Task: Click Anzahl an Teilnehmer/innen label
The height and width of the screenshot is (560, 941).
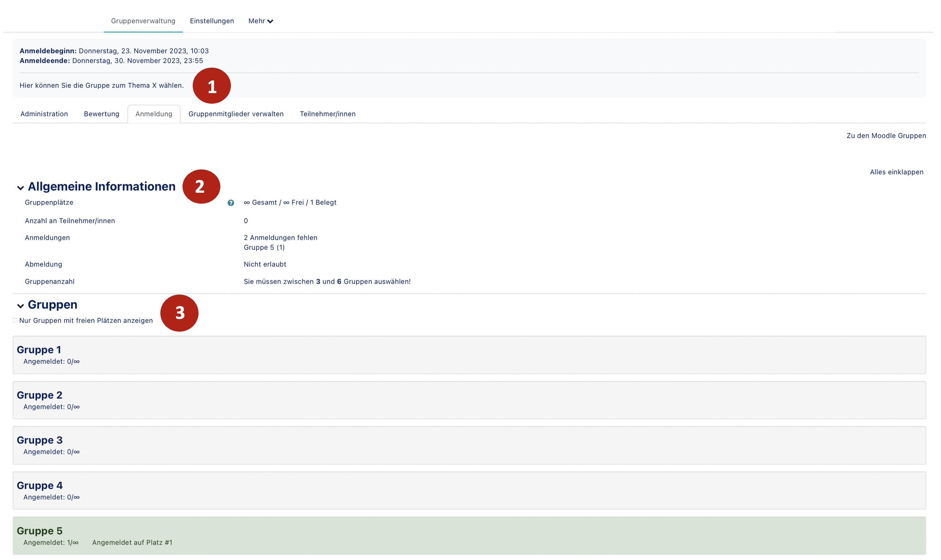Action: tap(70, 221)
